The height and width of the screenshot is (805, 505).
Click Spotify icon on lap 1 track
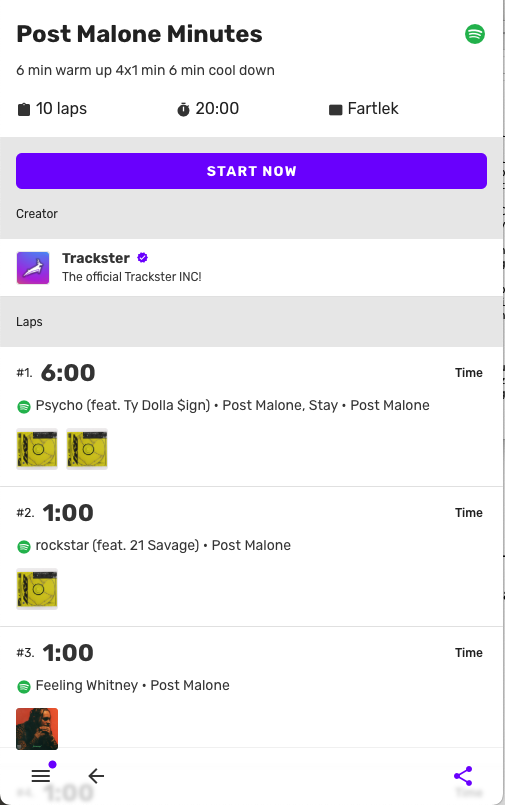[24, 407]
